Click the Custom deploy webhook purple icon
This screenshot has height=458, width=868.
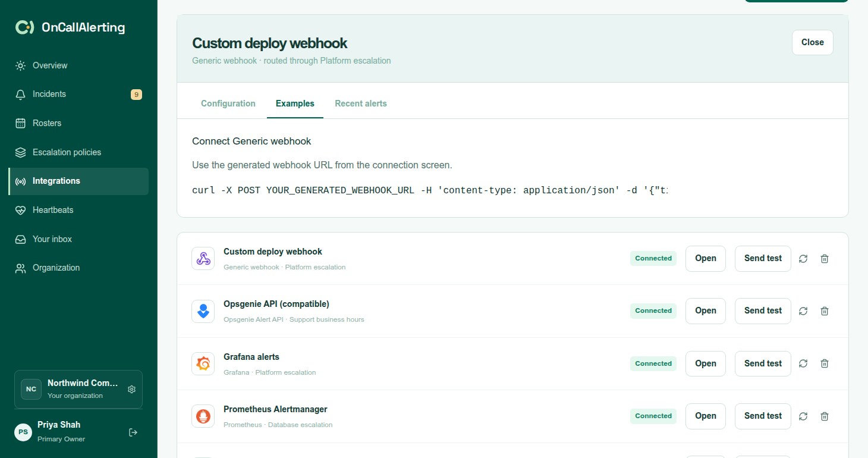coord(203,258)
